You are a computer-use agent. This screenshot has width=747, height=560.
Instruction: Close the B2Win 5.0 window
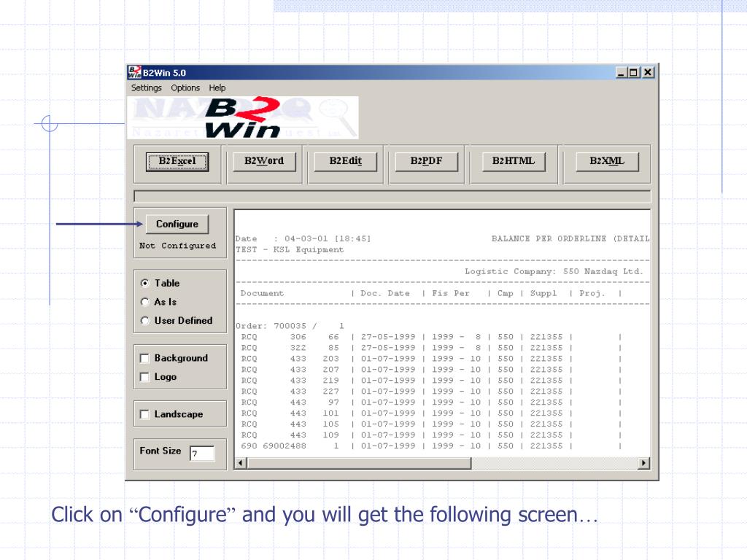648,72
